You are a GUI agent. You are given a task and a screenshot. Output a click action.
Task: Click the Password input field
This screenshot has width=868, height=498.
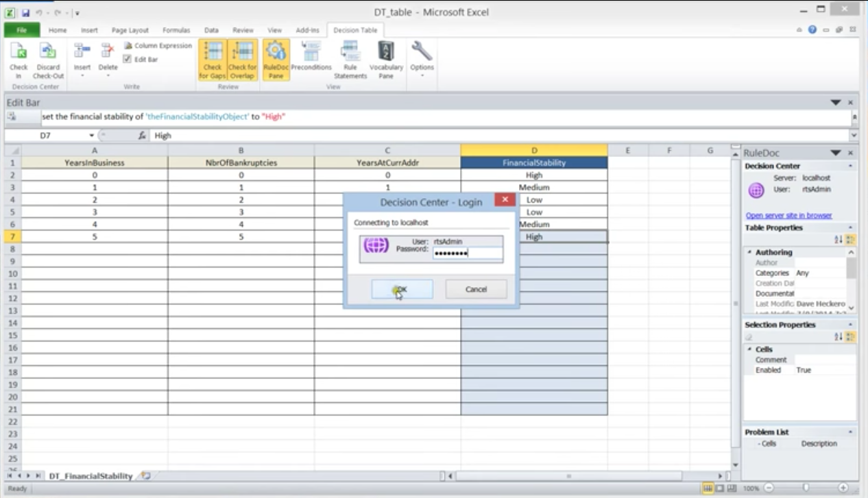coord(468,253)
